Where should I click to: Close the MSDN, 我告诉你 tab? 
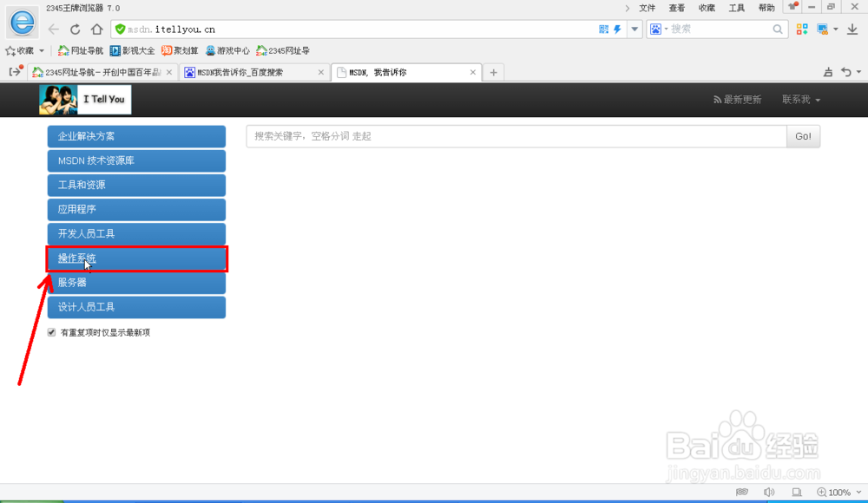pos(473,73)
